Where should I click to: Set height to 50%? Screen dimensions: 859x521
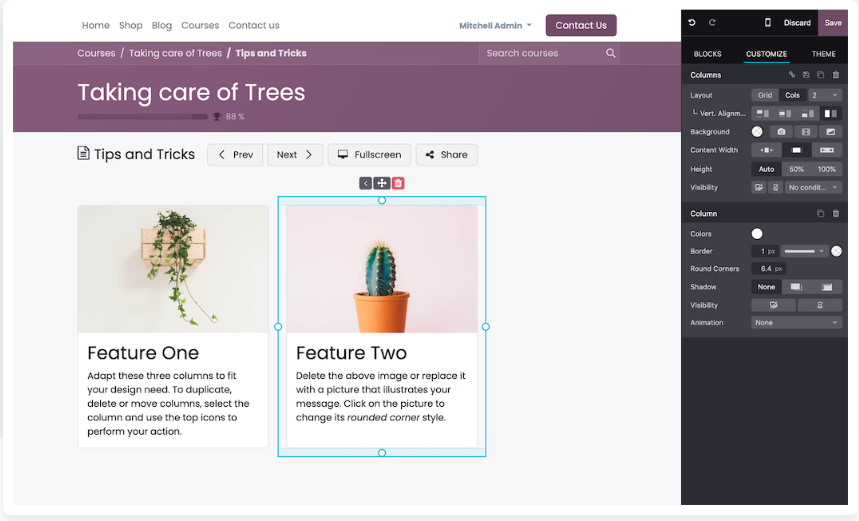796,169
